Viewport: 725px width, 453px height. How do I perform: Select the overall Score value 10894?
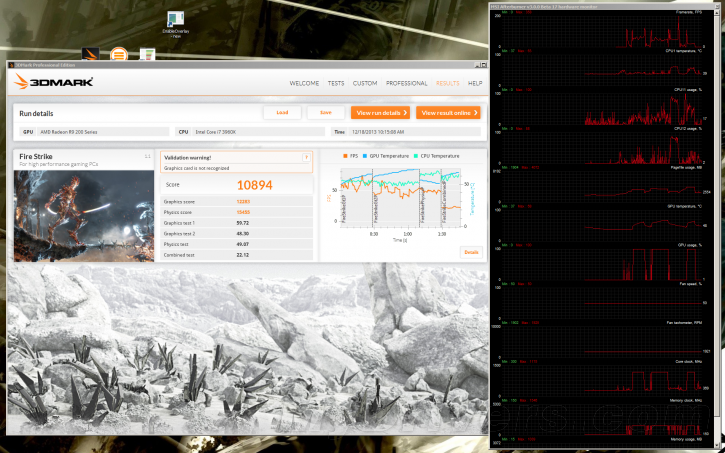pos(255,185)
